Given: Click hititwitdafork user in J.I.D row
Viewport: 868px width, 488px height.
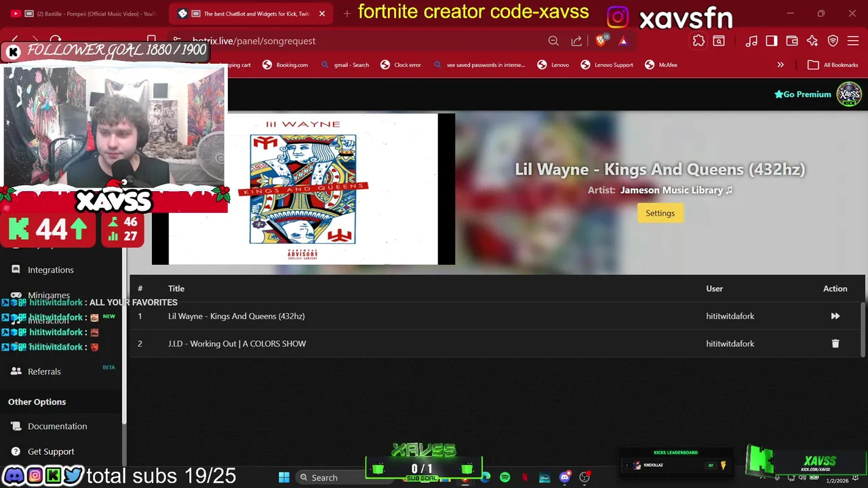Looking at the screenshot, I should (x=730, y=344).
